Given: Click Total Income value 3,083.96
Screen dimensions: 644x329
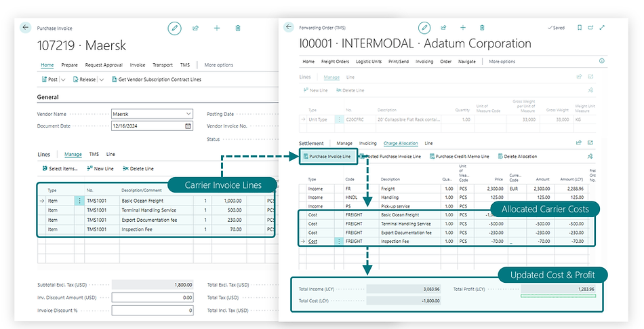Looking at the screenshot, I should click(x=403, y=289).
